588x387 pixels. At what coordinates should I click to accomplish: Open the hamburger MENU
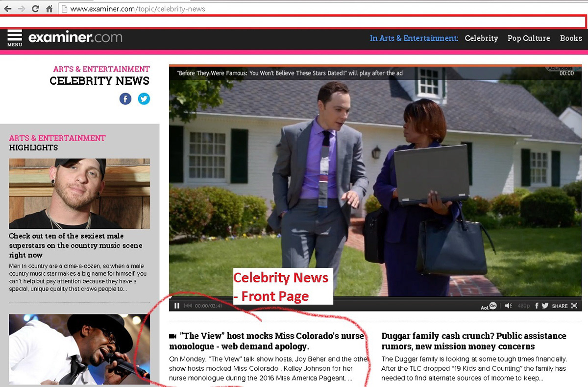pos(15,38)
